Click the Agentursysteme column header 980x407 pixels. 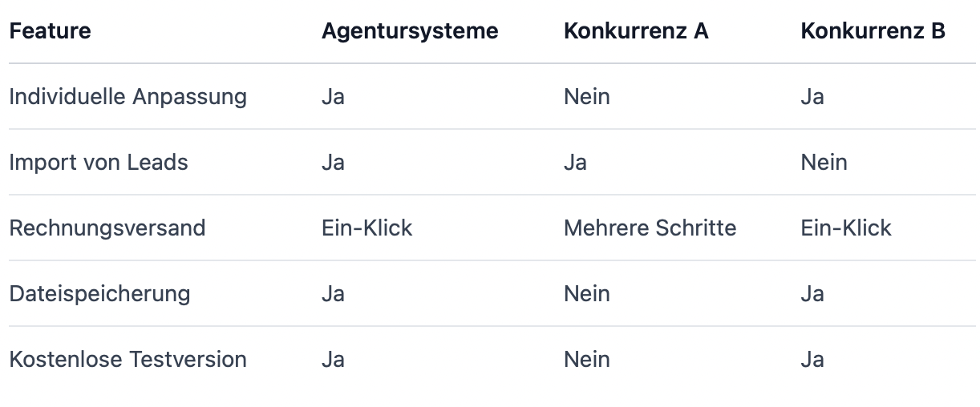(410, 31)
